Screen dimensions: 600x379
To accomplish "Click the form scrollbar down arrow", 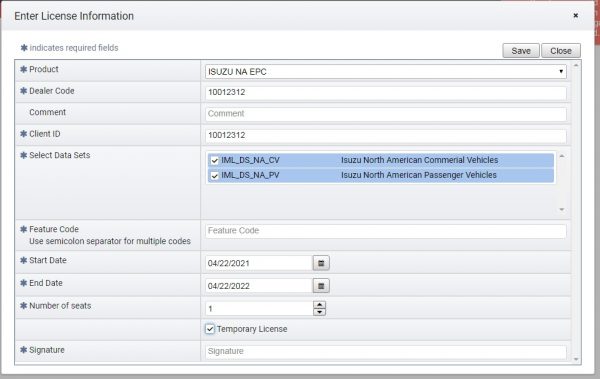I will (576, 359).
